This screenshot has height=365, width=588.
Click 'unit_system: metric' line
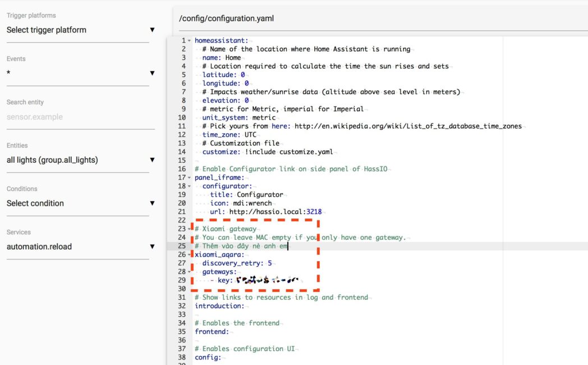239,118
